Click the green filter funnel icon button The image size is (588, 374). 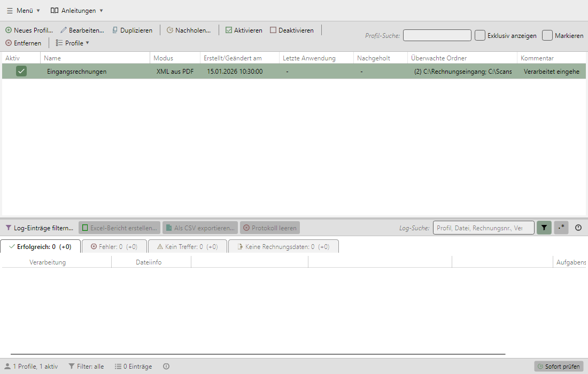[x=544, y=228]
